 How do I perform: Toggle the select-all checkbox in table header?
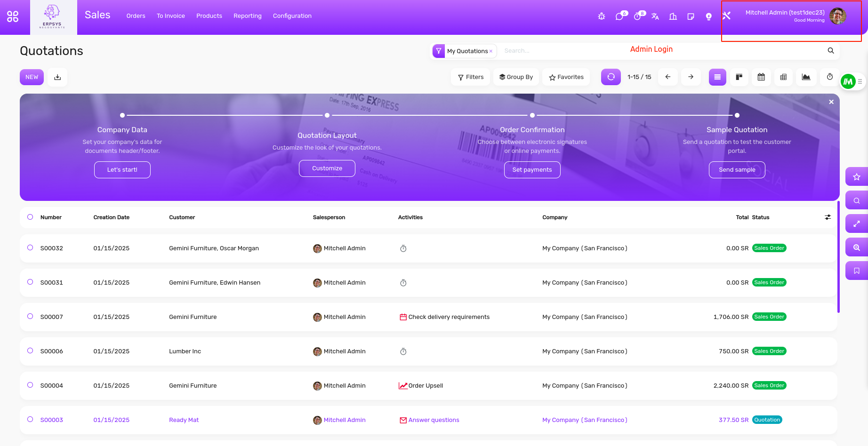click(30, 217)
